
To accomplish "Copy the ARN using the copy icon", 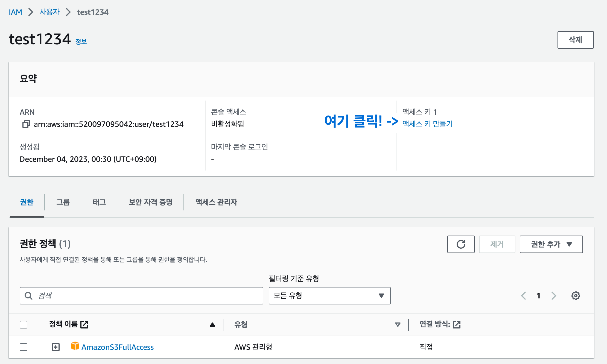I will pyautogui.click(x=26, y=124).
